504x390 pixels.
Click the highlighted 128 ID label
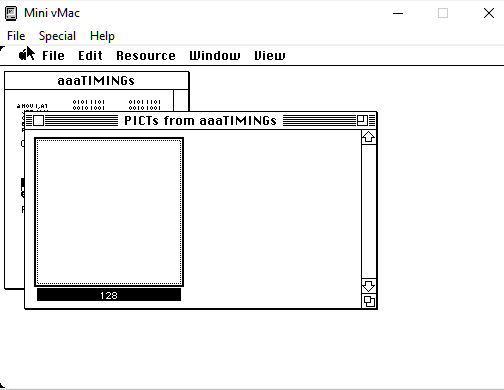(109, 295)
